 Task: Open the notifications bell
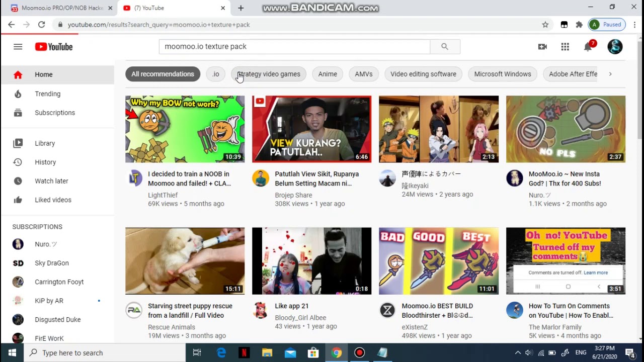pyautogui.click(x=588, y=47)
